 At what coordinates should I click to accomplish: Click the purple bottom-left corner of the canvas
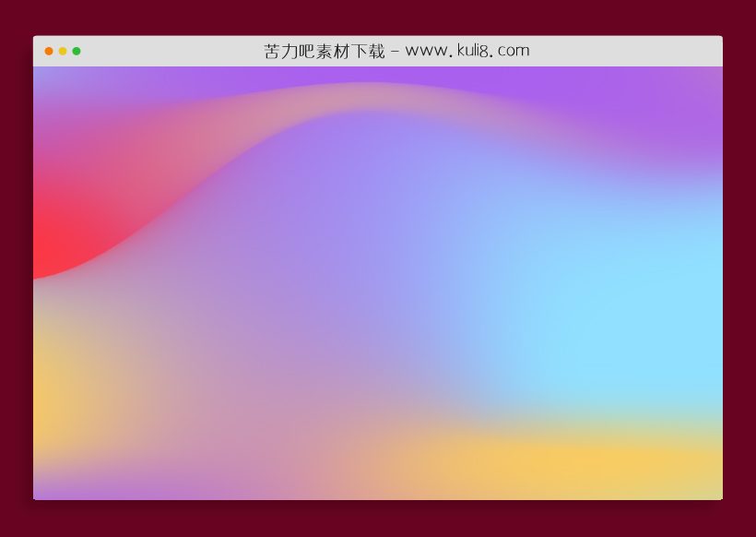(41, 491)
